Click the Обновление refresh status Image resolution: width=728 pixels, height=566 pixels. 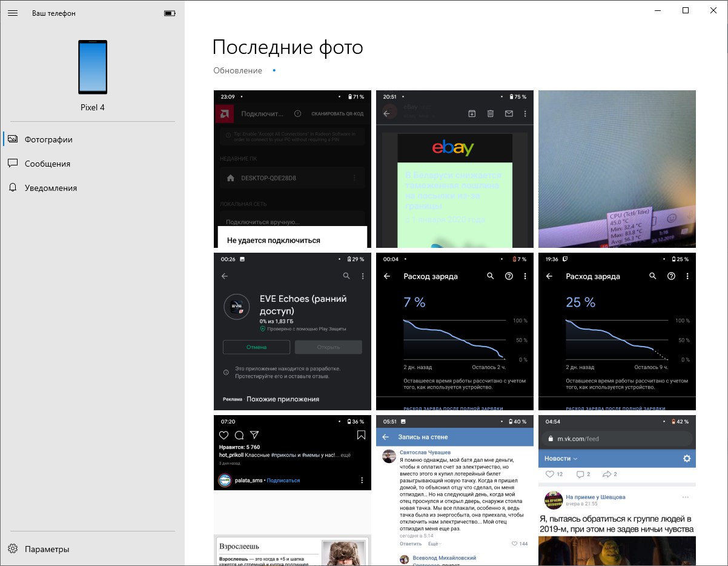point(237,71)
